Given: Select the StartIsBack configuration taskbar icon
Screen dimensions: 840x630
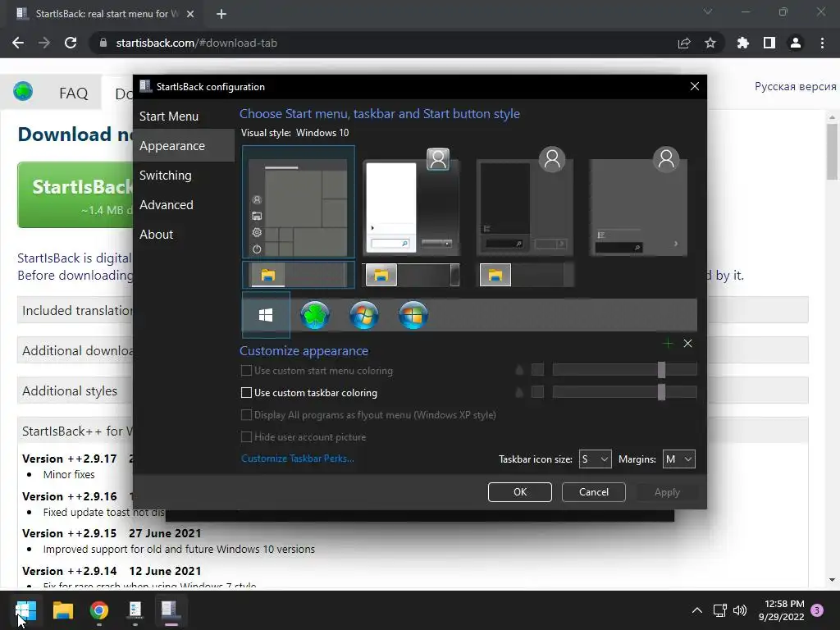Looking at the screenshot, I should pos(171,610).
